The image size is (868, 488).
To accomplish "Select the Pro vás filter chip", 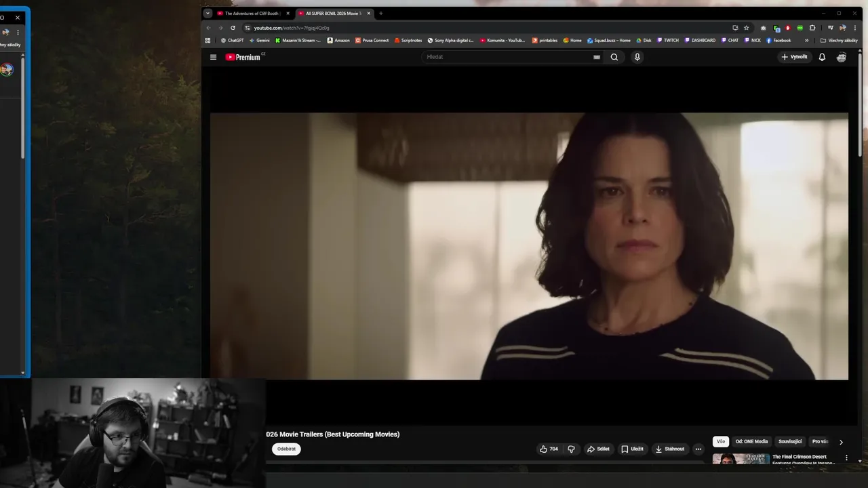I will pos(820,441).
